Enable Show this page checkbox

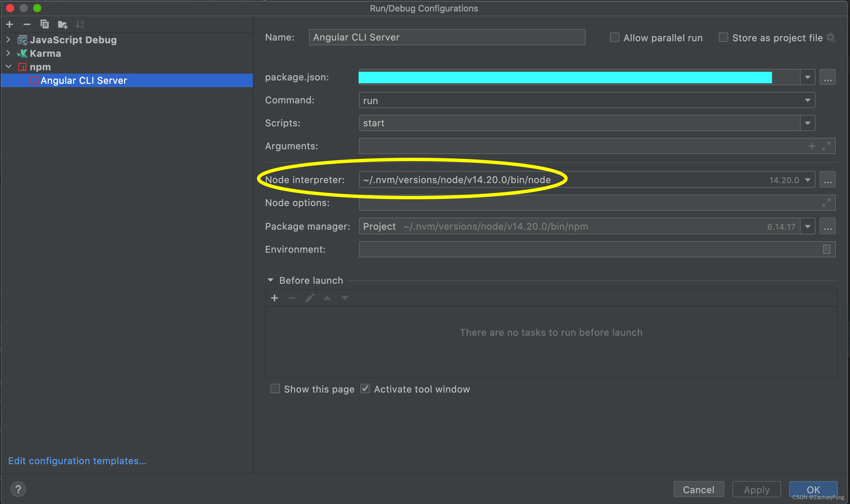[x=275, y=388]
